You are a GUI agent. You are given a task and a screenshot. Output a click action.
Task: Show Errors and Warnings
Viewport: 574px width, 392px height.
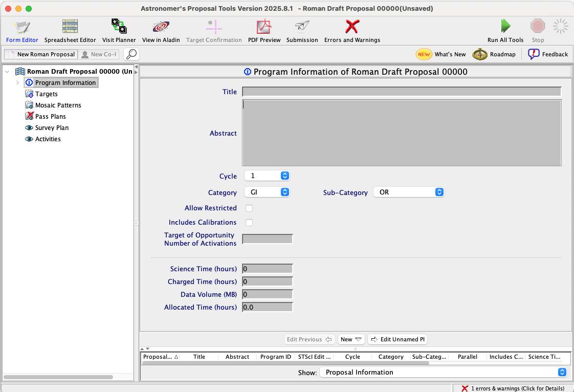pyautogui.click(x=352, y=31)
